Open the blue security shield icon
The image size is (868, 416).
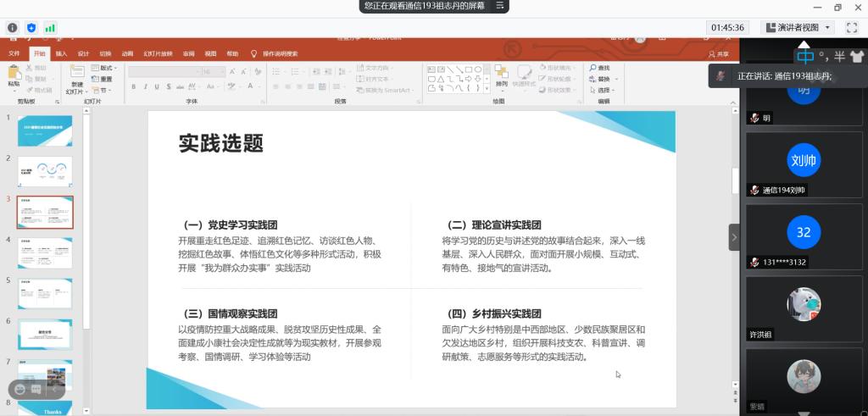[31, 28]
